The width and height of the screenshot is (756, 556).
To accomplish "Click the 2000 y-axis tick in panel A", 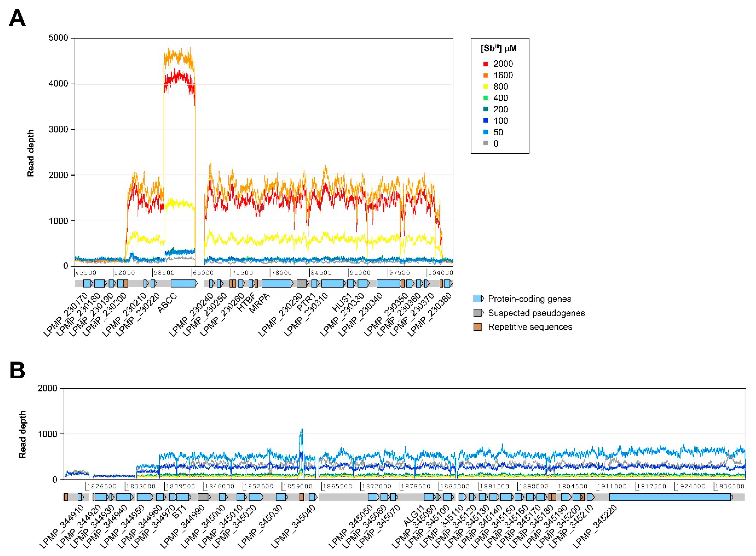I will click(x=59, y=175).
